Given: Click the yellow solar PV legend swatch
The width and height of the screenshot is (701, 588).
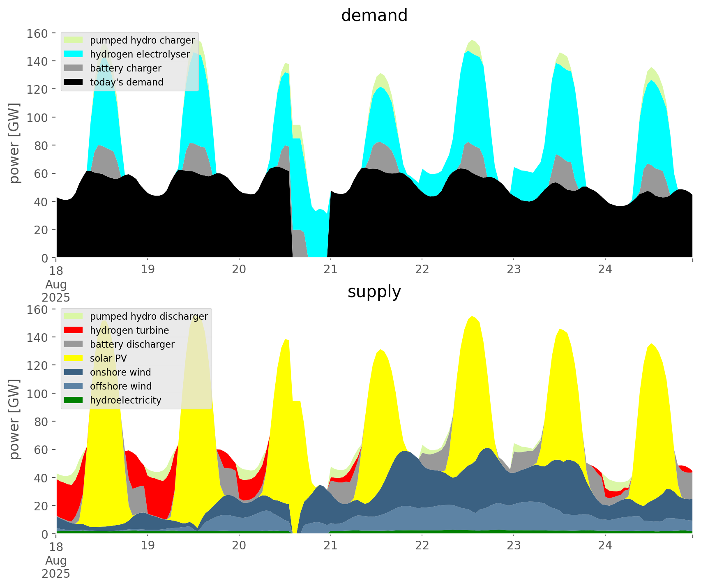Looking at the screenshot, I should click(74, 358).
